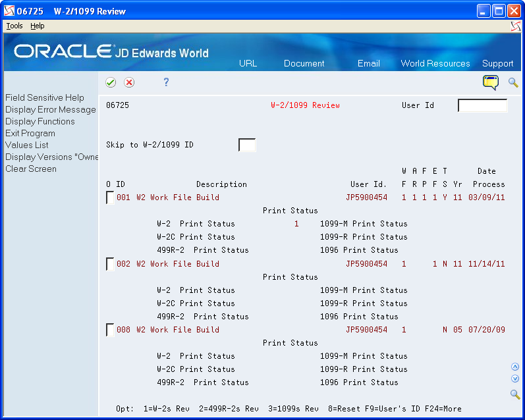Click Display Error Message
Image resolution: width=525 pixels, height=420 pixels.
[51, 109]
